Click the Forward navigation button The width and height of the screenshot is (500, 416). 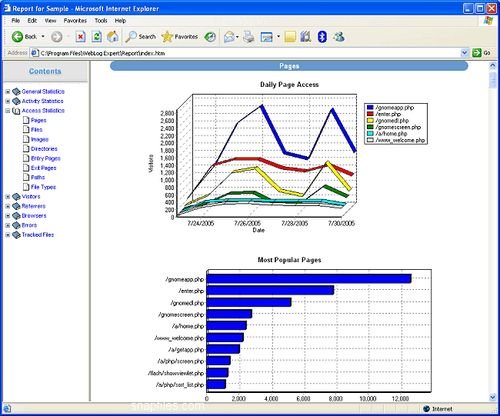click(56, 37)
